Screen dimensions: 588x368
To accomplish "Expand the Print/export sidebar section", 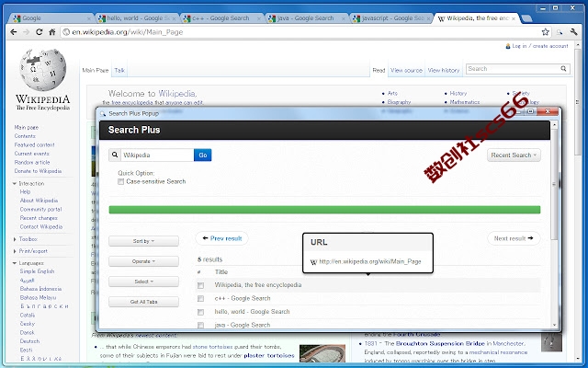I will pos(15,251).
